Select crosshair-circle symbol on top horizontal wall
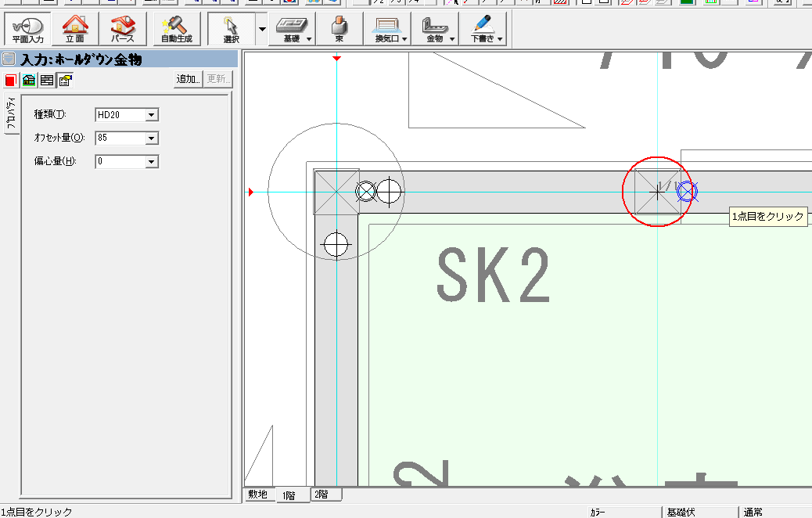 click(x=390, y=192)
